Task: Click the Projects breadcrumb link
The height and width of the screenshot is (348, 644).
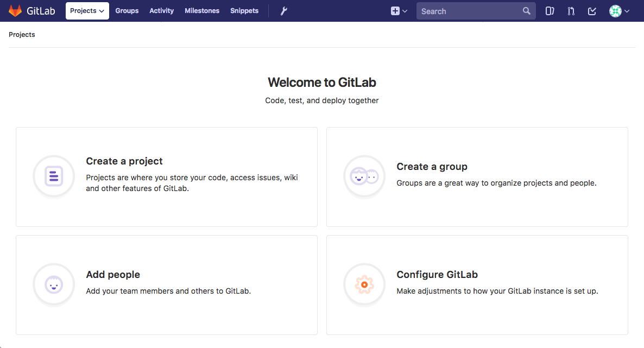Action: [22, 35]
